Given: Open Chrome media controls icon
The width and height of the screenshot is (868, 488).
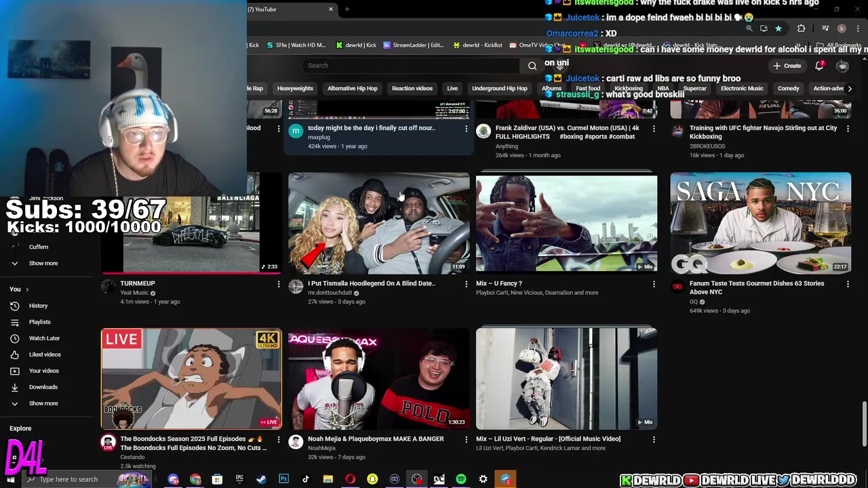Looking at the screenshot, I should (x=825, y=28).
